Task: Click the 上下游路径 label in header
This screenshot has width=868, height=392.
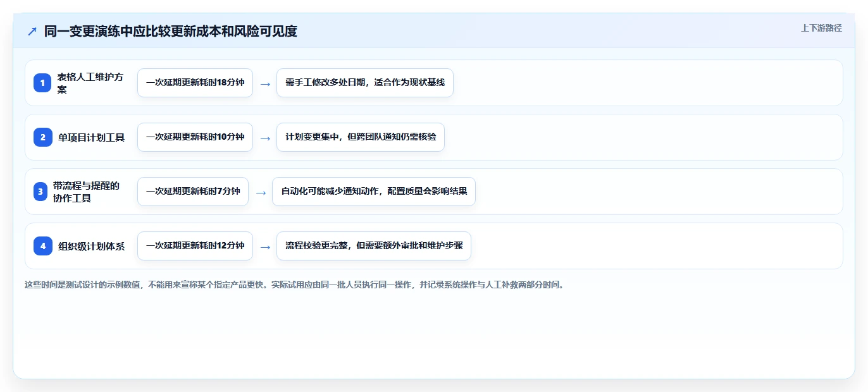Action: click(821, 28)
